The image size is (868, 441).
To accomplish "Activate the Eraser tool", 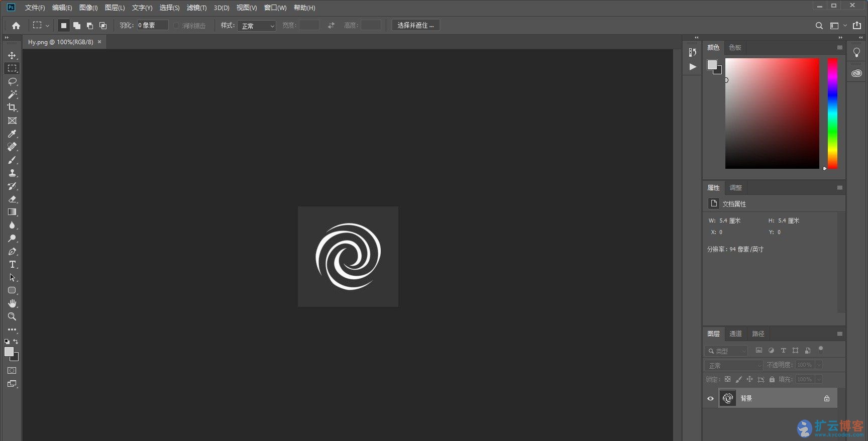I will pyautogui.click(x=12, y=199).
